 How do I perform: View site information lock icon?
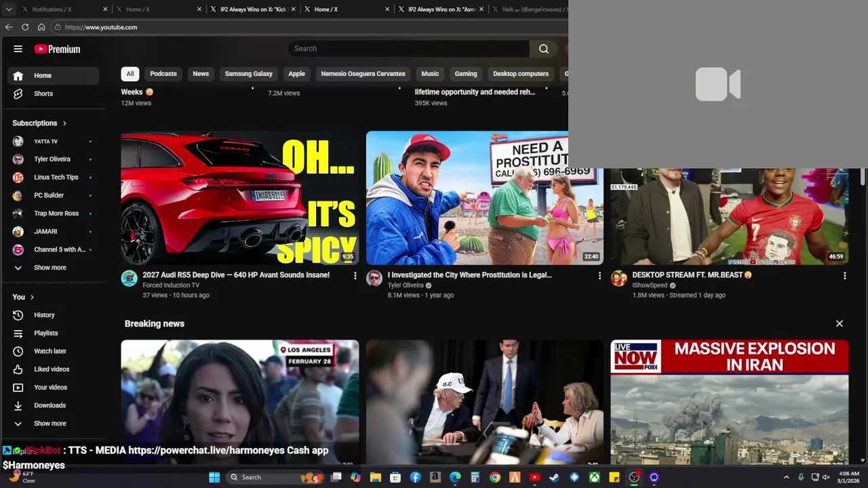pyautogui.click(x=58, y=27)
